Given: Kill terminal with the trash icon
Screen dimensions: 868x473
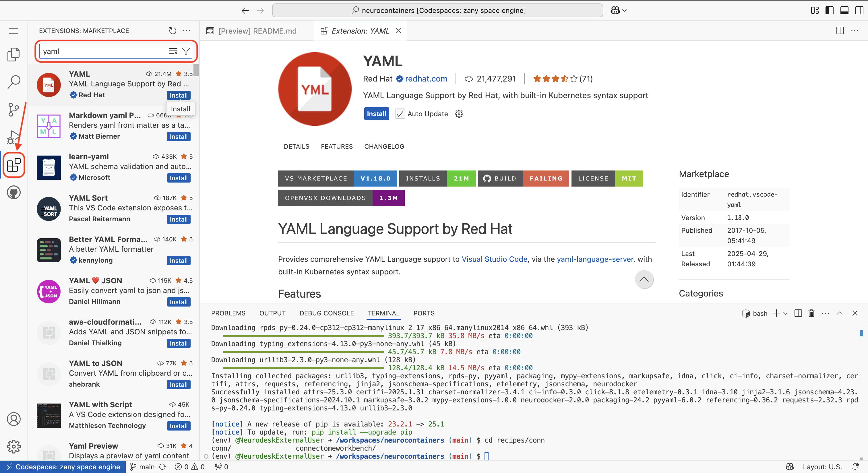Looking at the screenshot, I should click(x=811, y=313).
